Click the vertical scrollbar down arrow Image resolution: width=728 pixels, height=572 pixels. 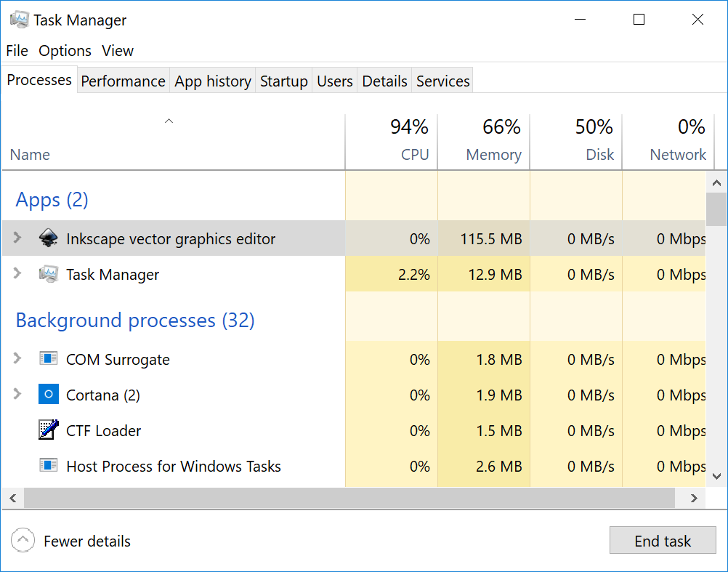click(716, 476)
